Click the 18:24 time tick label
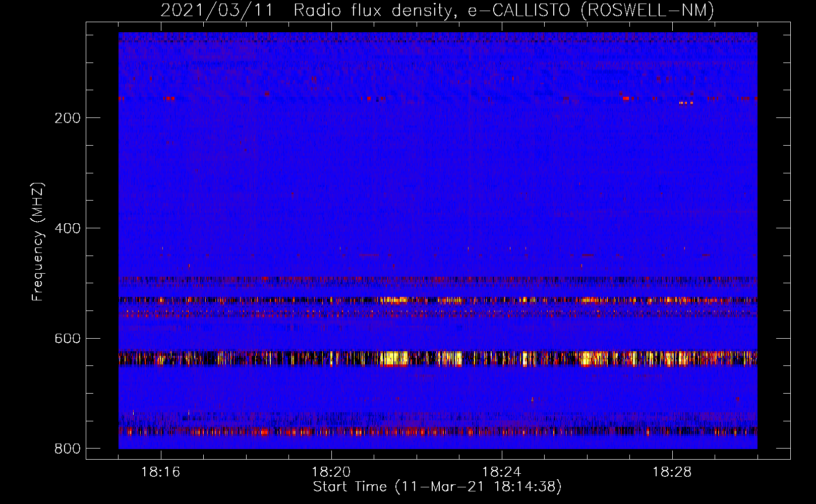 (x=501, y=472)
